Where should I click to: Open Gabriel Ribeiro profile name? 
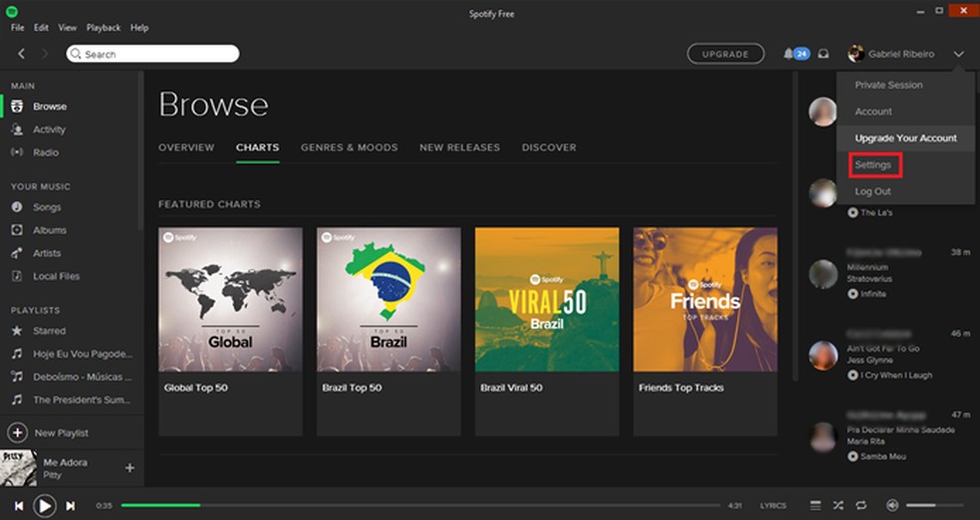coord(901,54)
